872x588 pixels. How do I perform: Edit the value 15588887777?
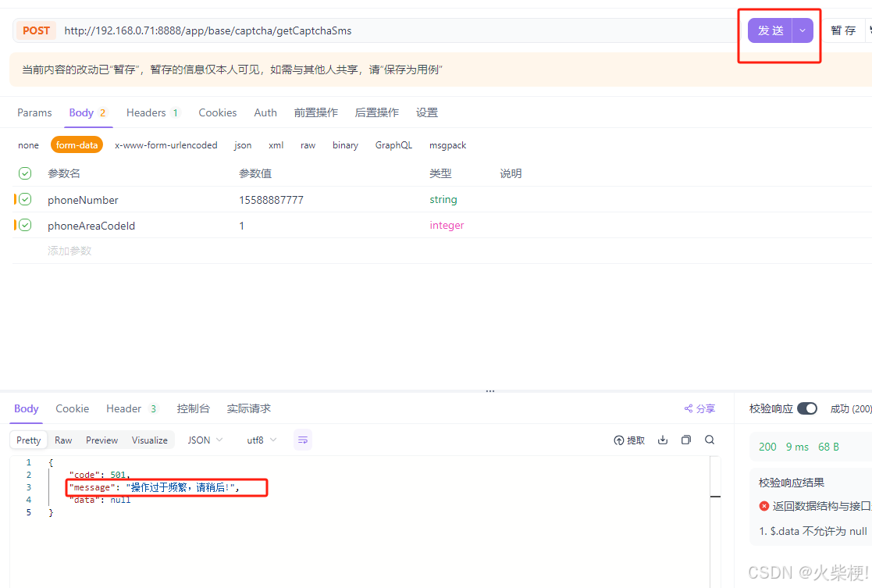tap(272, 200)
